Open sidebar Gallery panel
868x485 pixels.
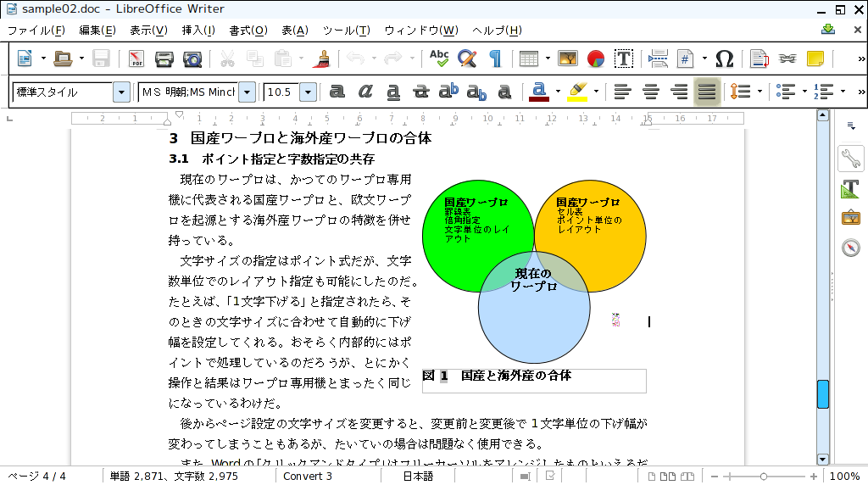tap(851, 218)
